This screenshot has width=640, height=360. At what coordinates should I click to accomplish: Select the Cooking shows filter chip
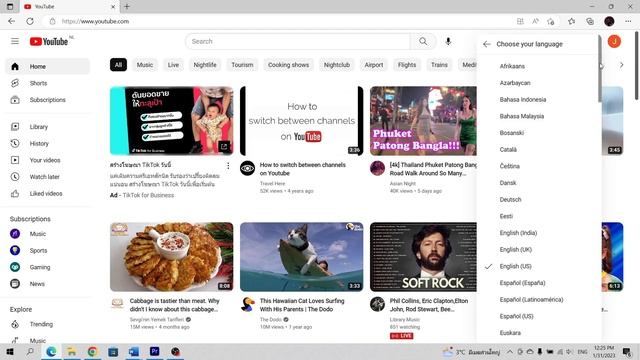289,65
